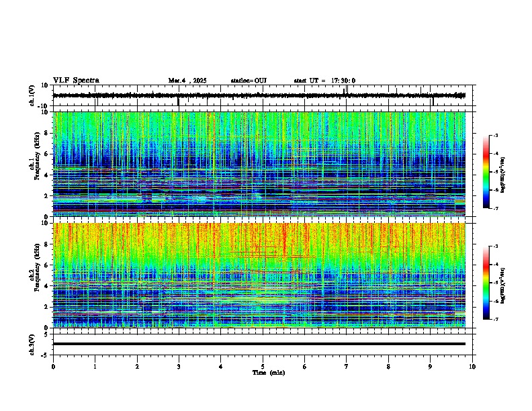Click the 'Time (min)' axis label
Image resolution: width=532 pixels, height=411 pixels.
269,373
